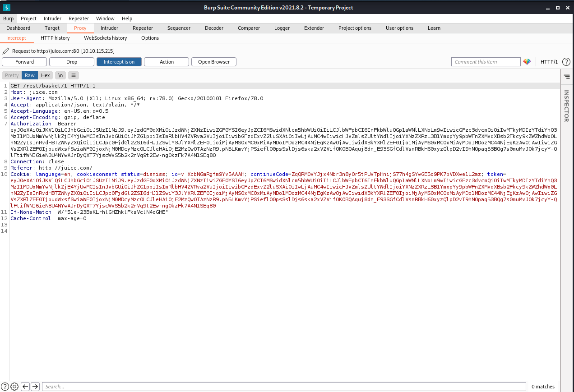Viewport: 574px width, 392px height.
Task: Open the Project menu
Action: coord(28,18)
